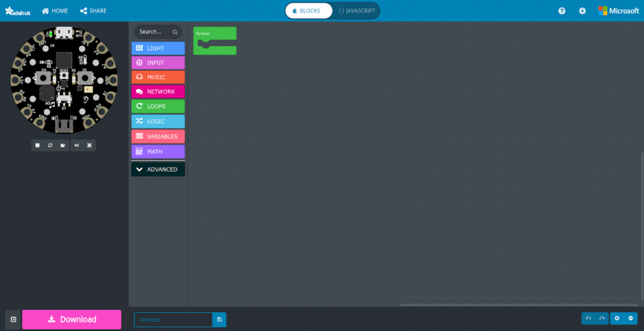This screenshot has width=644, height=331.
Task: Click the thermometer sensor icon on board
Action: click(85, 59)
